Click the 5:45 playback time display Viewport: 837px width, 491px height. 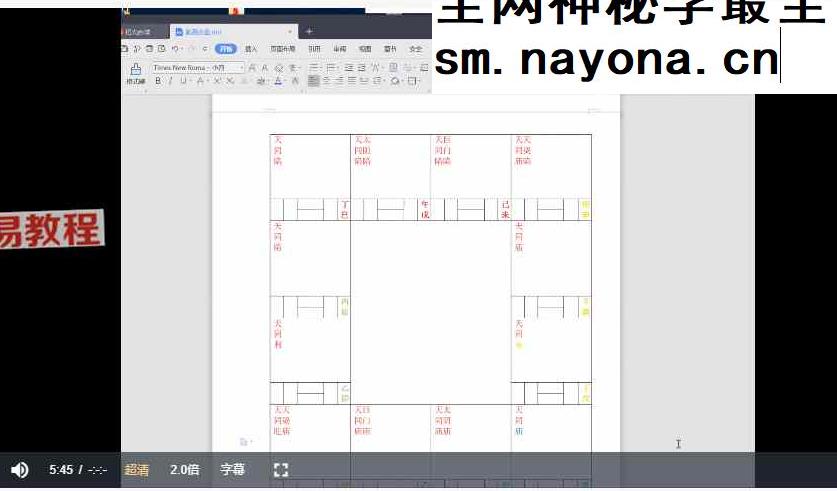(61, 470)
